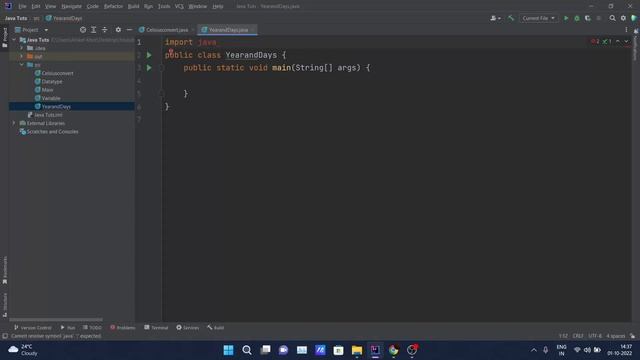Click the UTF-8 encoding in status bar
This screenshot has height=360, width=640.
point(595,336)
